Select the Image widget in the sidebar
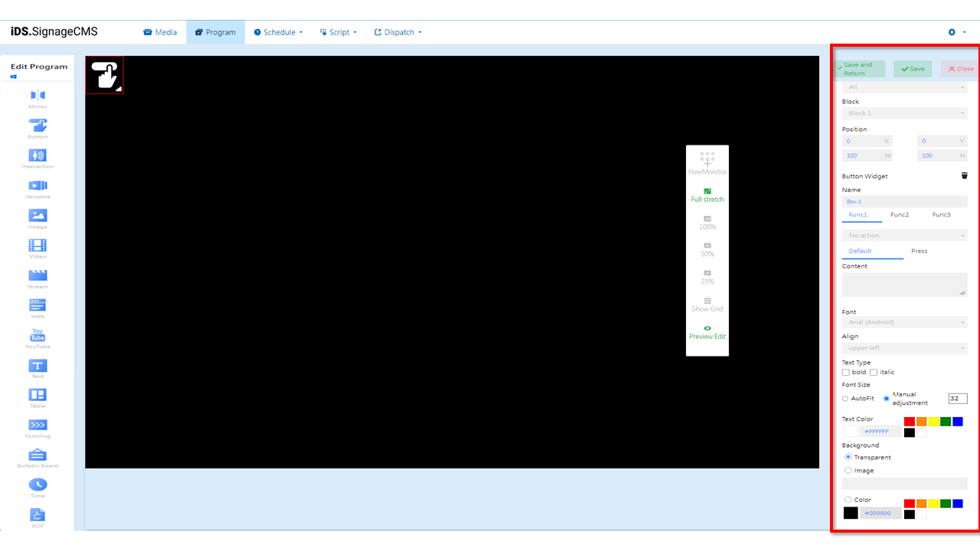 click(38, 219)
